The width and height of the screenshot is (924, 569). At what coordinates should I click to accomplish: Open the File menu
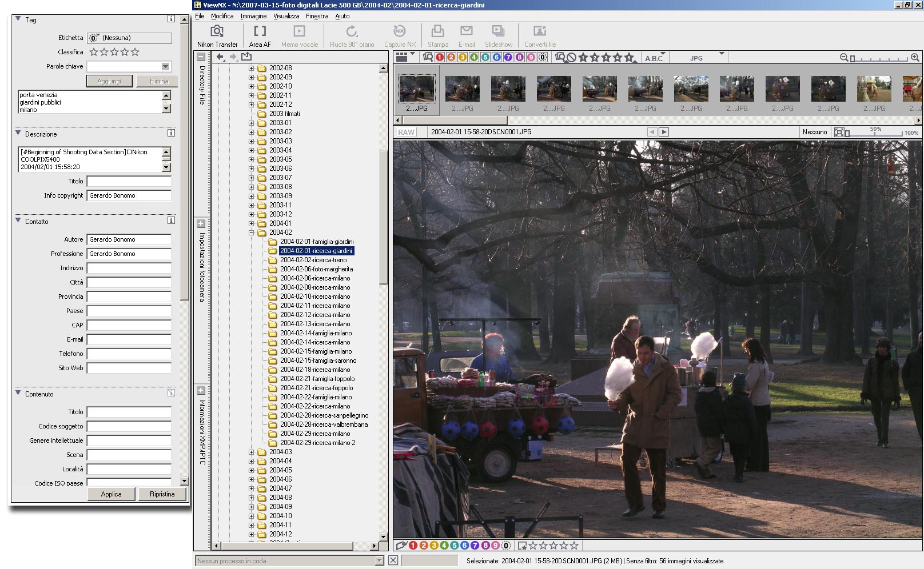[x=200, y=16]
